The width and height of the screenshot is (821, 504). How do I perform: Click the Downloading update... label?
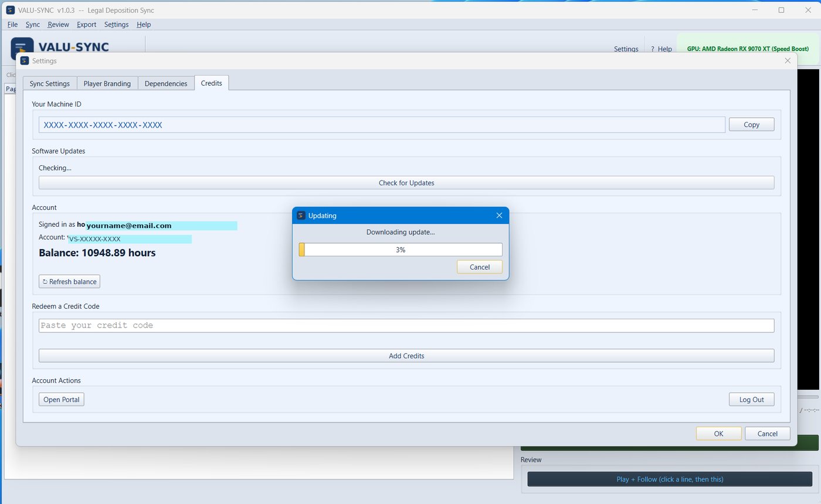click(401, 232)
